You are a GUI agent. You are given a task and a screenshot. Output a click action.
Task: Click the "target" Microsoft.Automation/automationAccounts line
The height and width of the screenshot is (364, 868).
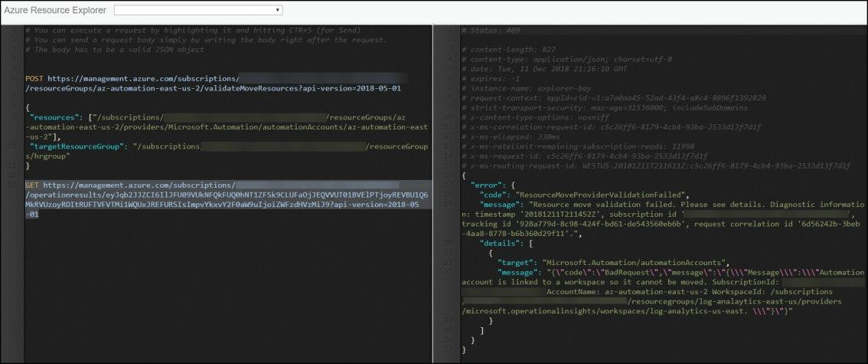point(614,262)
